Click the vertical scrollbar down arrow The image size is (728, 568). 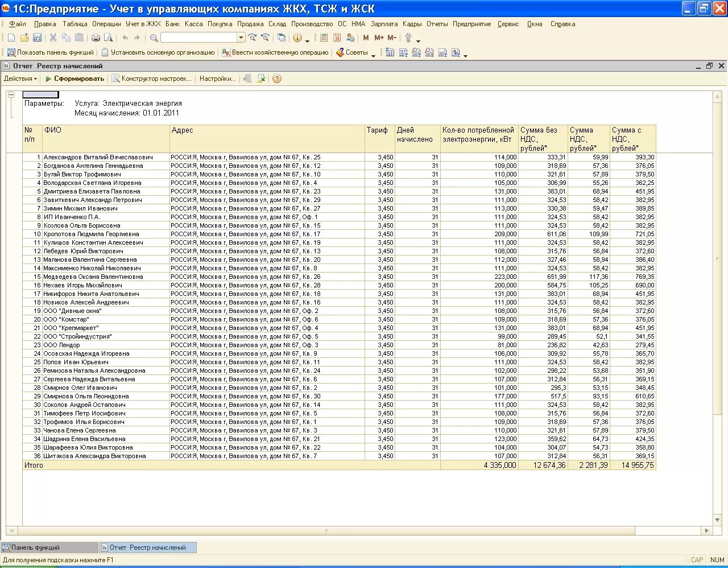pyautogui.click(x=718, y=520)
